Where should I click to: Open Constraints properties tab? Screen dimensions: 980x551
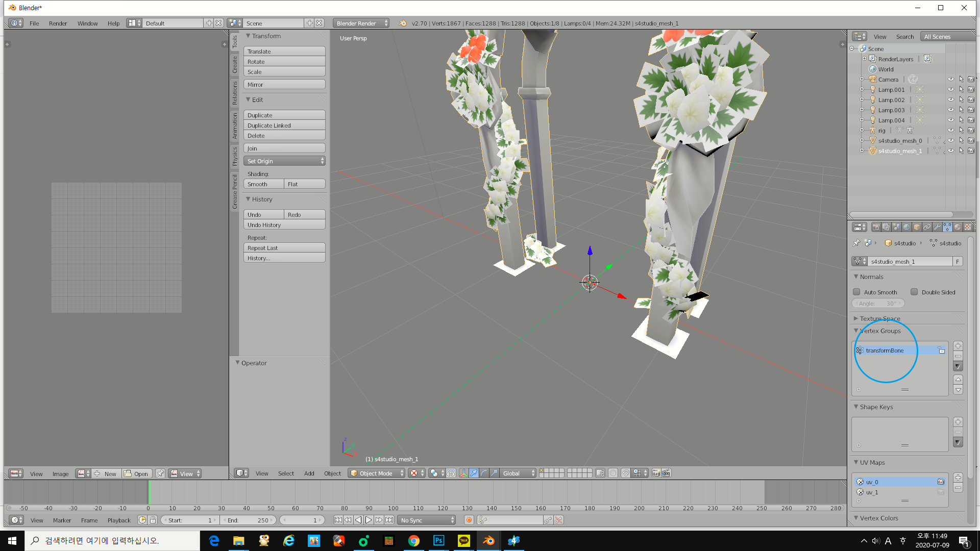(x=927, y=227)
